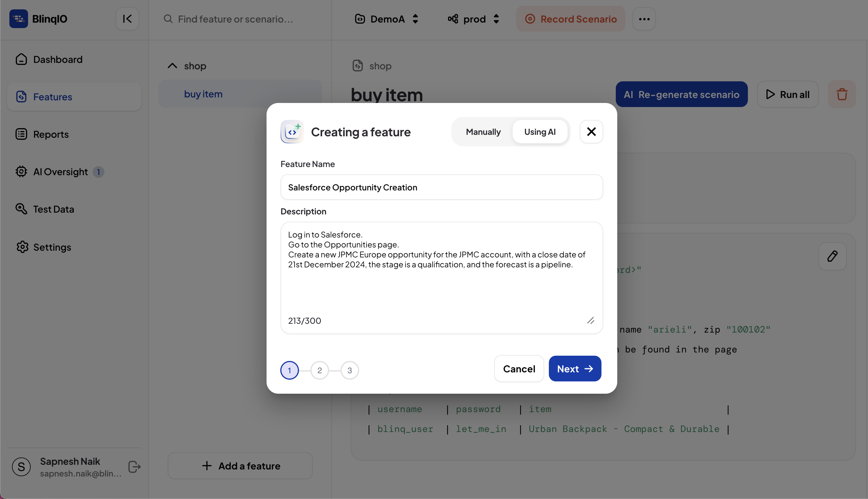
Task: Click the Feature Name input field
Action: click(x=442, y=187)
